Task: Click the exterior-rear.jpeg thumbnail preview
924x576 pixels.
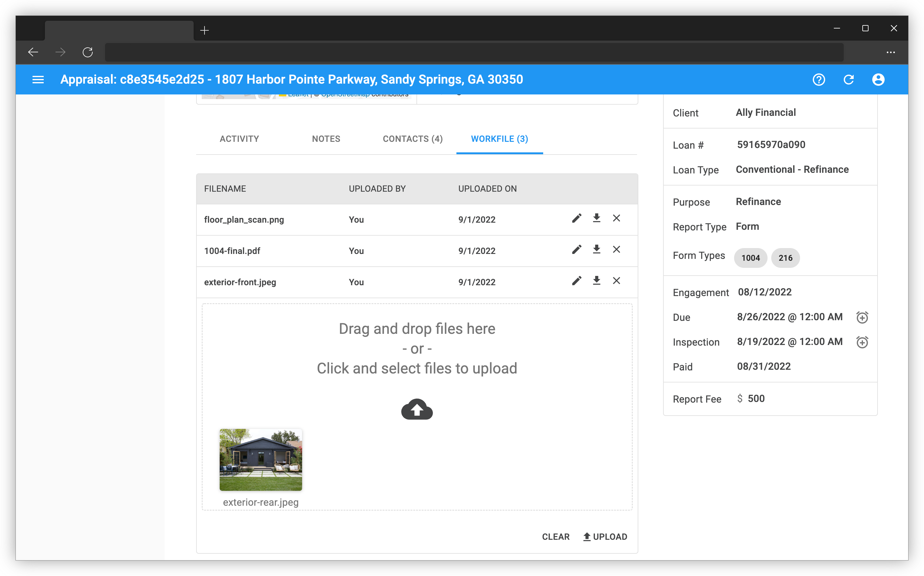Action: [x=261, y=460]
